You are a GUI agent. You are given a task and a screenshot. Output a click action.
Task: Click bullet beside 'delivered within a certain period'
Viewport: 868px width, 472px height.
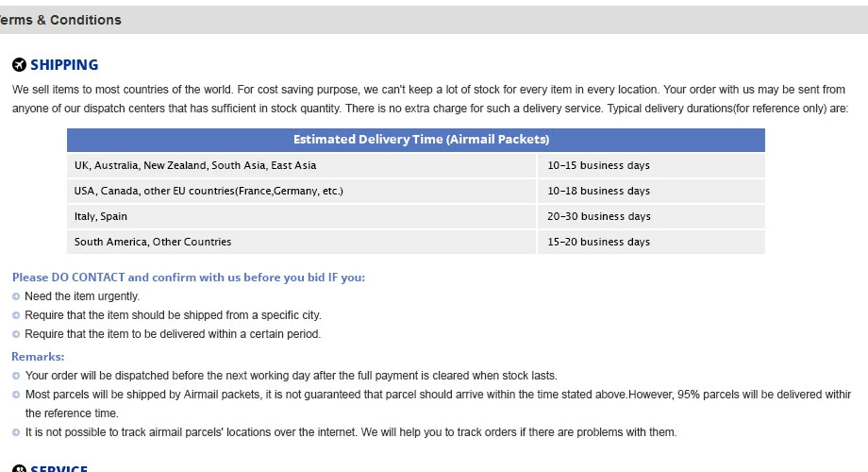click(16, 334)
